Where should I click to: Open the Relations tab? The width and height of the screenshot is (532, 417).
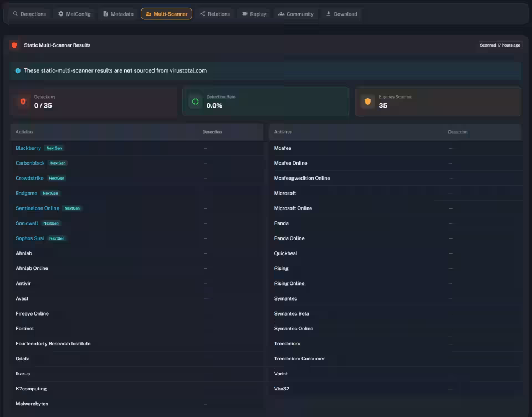[215, 14]
